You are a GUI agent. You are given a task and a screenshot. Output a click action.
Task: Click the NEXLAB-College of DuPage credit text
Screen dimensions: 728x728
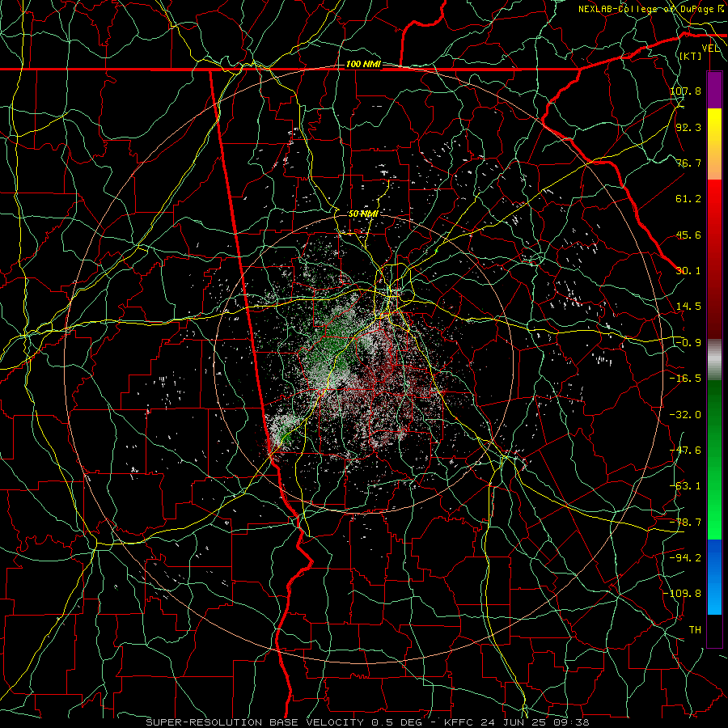click(x=651, y=9)
